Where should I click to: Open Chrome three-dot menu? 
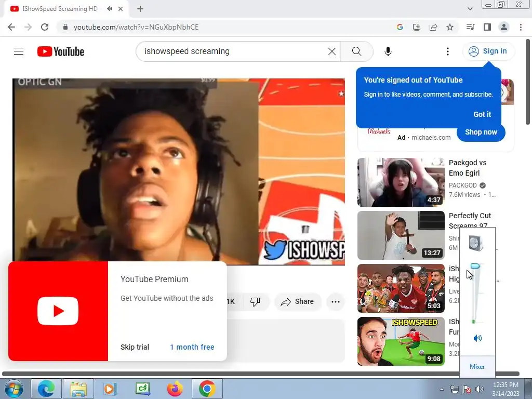(521, 27)
